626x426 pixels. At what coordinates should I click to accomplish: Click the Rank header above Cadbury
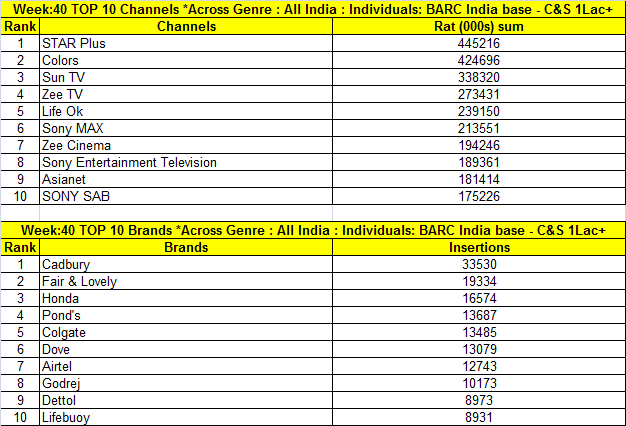[20, 247]
